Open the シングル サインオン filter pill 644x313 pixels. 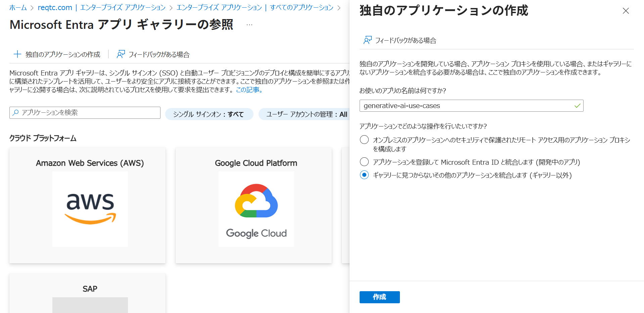(x=209, y=114)
